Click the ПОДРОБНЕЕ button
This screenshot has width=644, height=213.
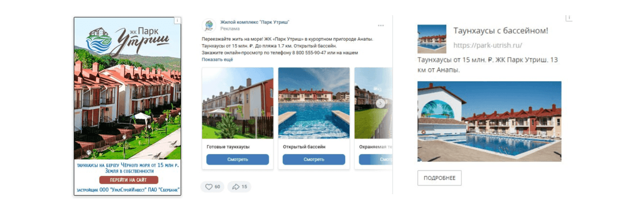point(439,178)
